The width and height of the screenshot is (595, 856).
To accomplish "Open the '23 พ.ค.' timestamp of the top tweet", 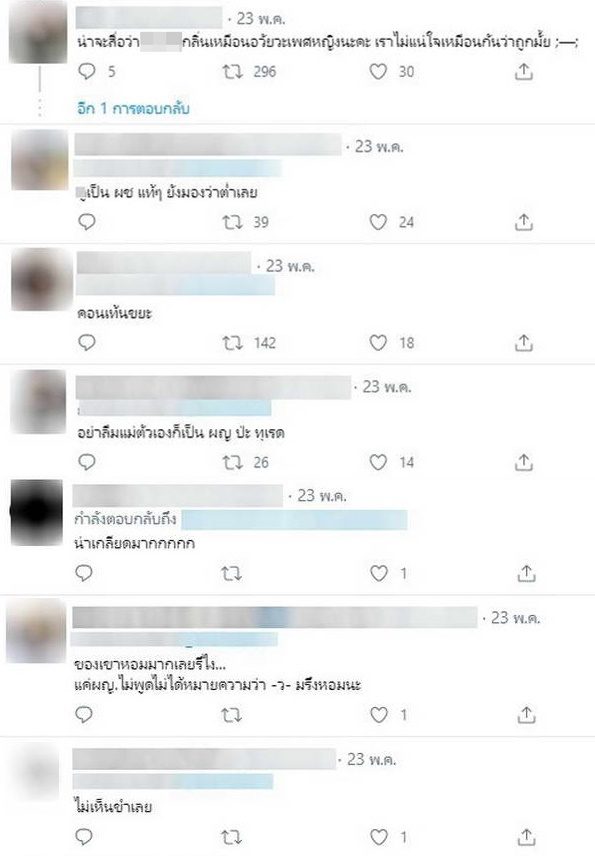I will coord(260,19).
